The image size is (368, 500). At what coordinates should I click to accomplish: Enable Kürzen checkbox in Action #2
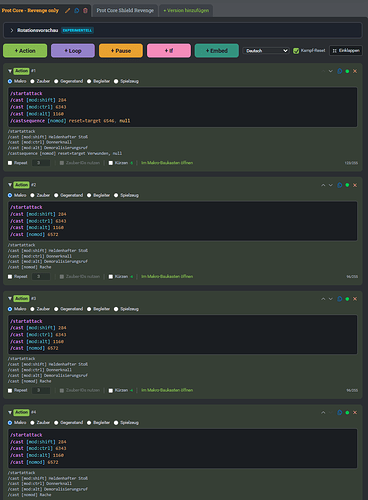click(x=111, y=277)
